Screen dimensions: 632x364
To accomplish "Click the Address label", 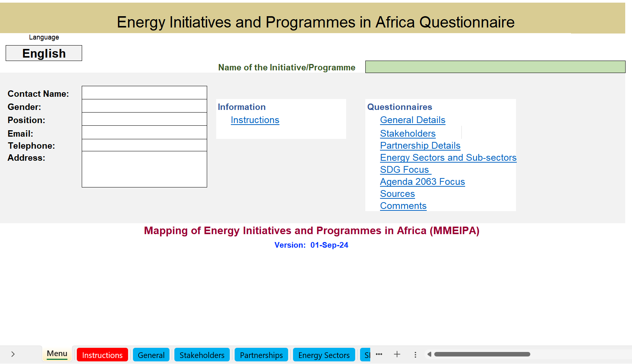I will [x=26, y=158].
